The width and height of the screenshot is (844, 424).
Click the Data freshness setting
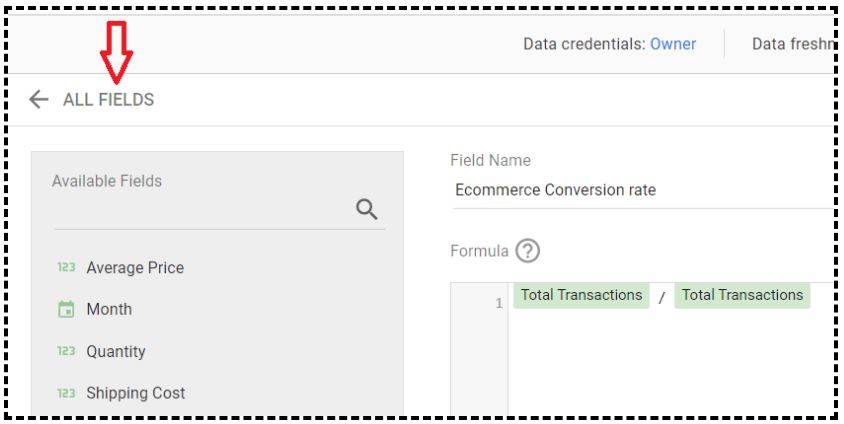pos(792,44)
